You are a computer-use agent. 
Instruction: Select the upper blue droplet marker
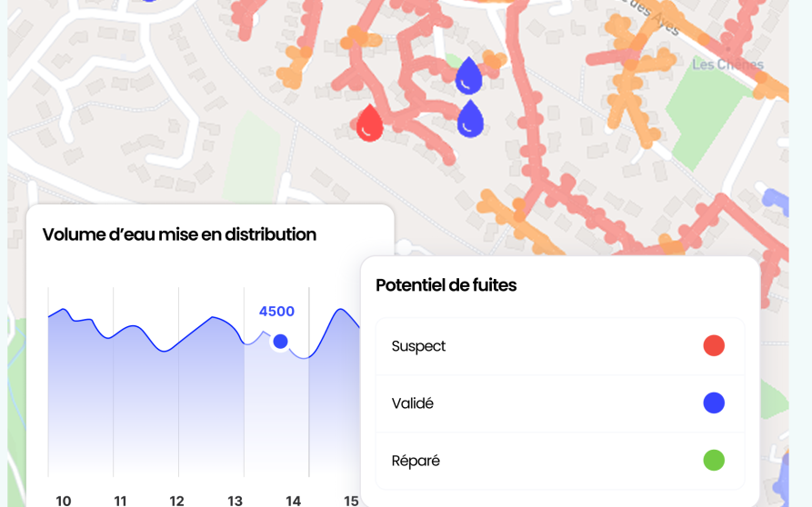[x=468, y=76]
